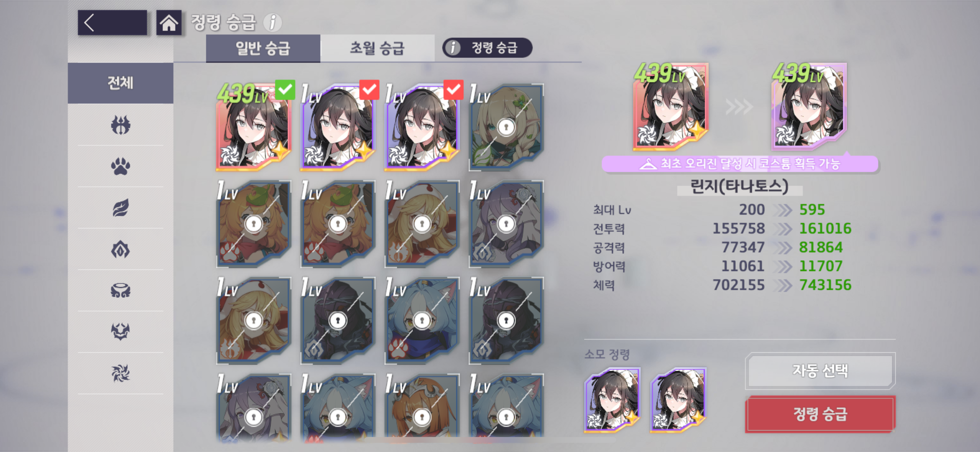Filter by the halo wings icon
Image resolution: width=980 pixels, height=452 pixels.
pos(120,291)
